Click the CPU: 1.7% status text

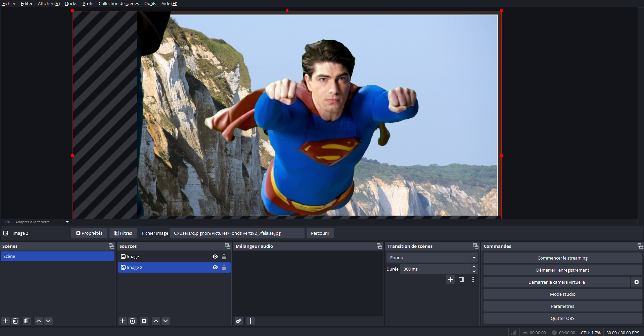[591, 333]
